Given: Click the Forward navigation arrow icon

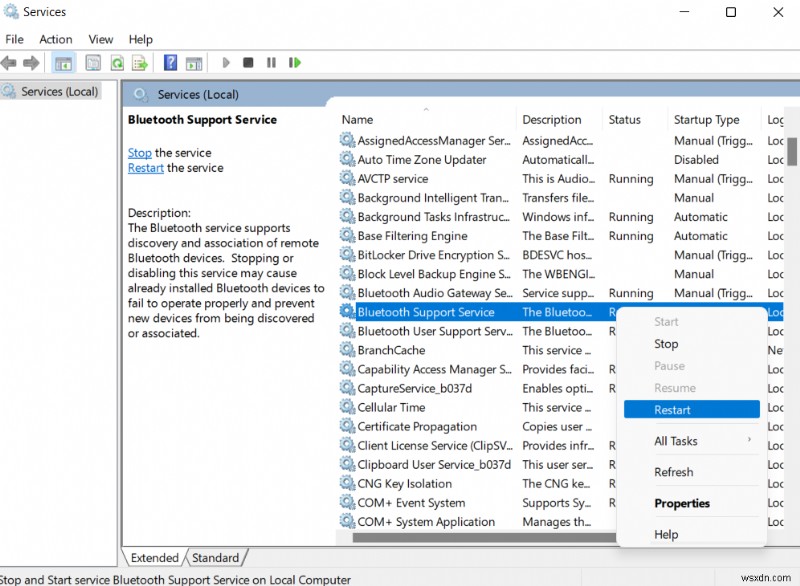Looking at the screenshot, I should coord(33,62).
